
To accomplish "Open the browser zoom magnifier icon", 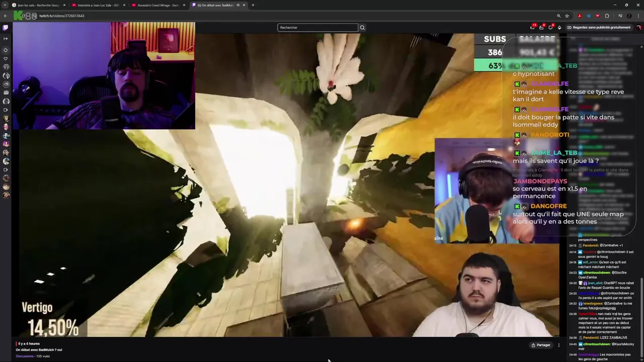I will click(x=558, y=16).
